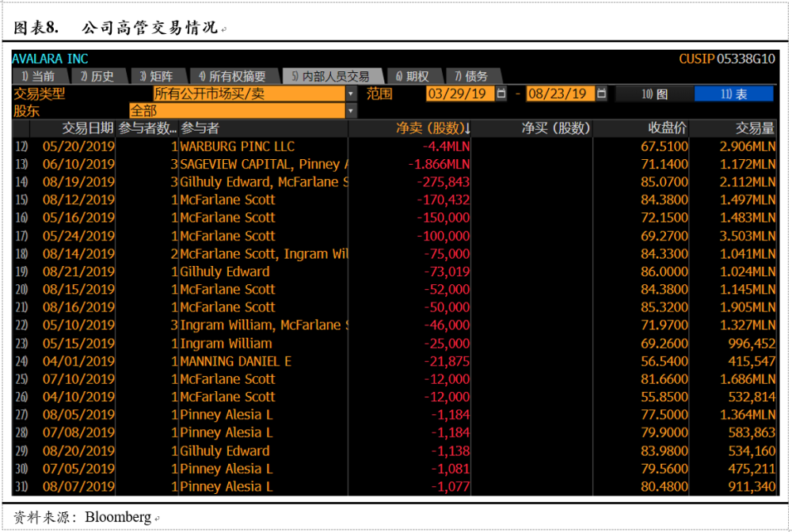Viewport: 792px width, 532px height.
Task: Click trading volume 996,452
Action: point(752,344)
